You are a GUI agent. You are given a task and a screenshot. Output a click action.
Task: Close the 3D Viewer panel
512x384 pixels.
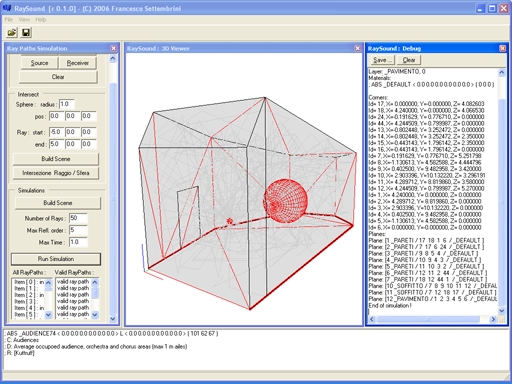pyautogui.click(x=357, y=48)
